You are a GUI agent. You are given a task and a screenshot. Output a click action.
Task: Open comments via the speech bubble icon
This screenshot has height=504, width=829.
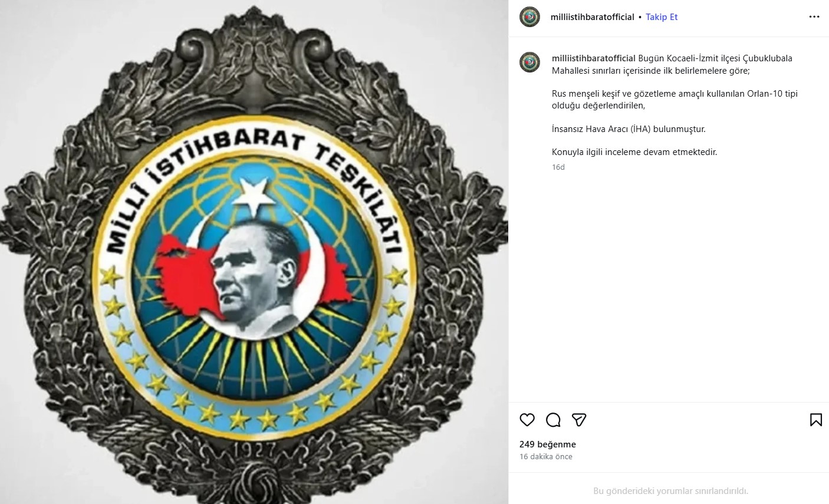point(553,420)
